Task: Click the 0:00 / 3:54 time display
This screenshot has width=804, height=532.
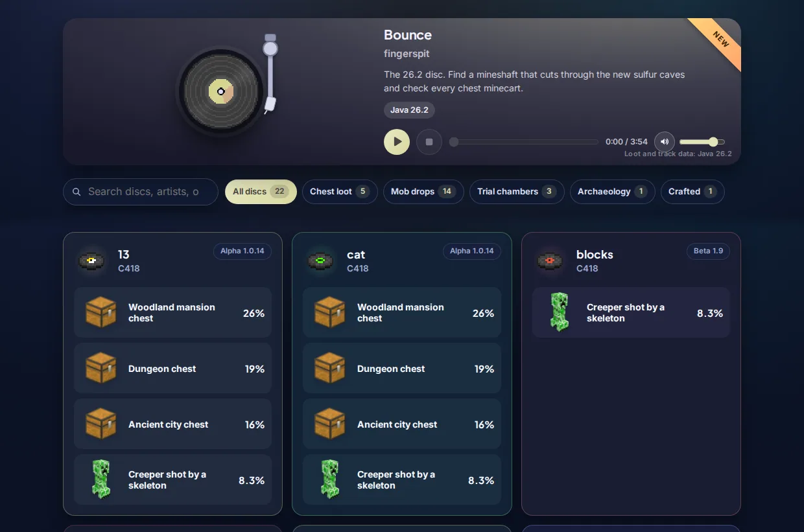Action: tap(626, 142)
